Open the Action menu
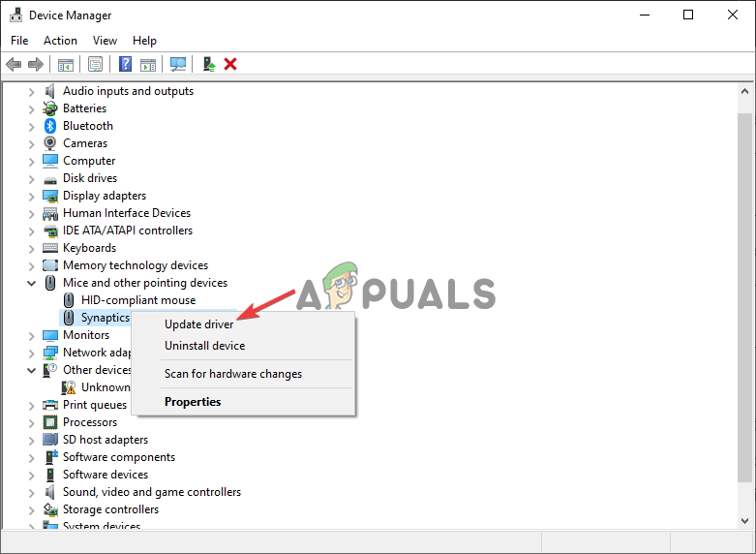This screenshot has width=756, height=554. click(60, 41)
